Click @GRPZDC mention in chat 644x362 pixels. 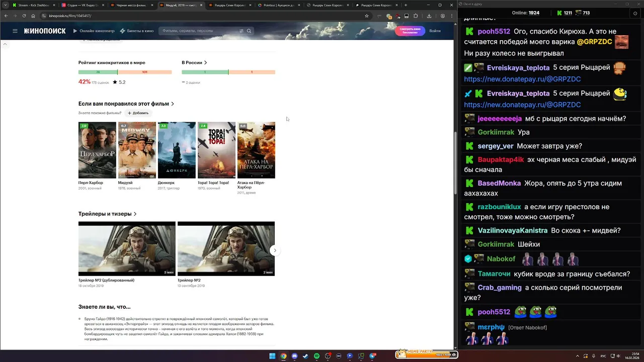(594, 42)
